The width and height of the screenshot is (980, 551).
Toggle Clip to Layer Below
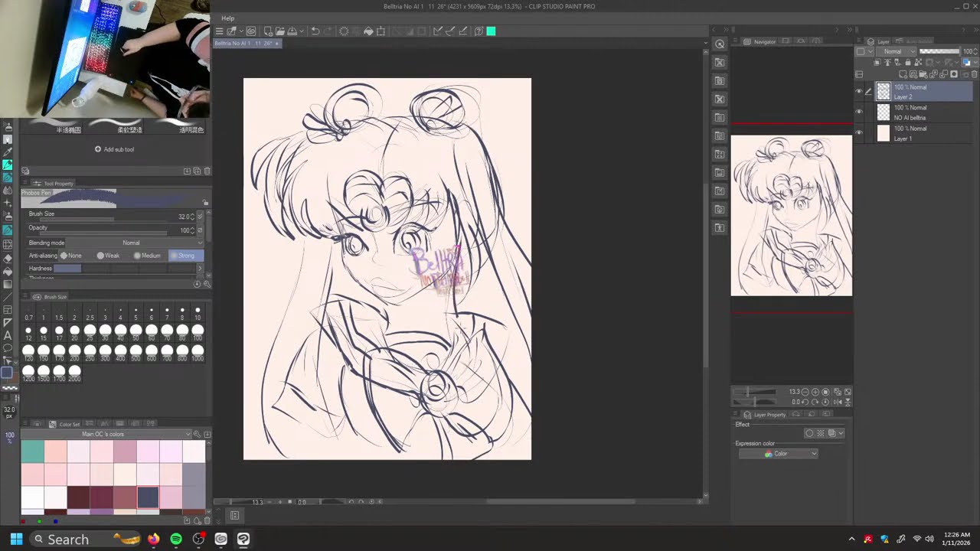click(877, 63)
